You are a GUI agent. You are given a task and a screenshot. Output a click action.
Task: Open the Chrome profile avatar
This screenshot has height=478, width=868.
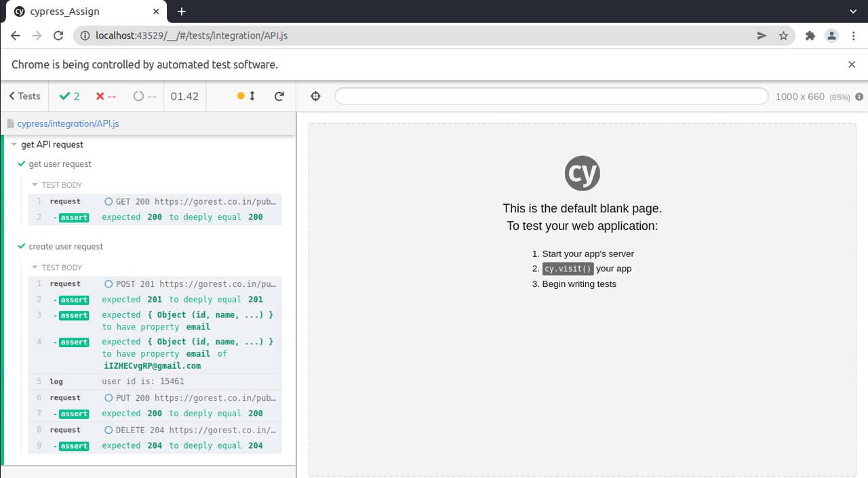pos(831,35)
